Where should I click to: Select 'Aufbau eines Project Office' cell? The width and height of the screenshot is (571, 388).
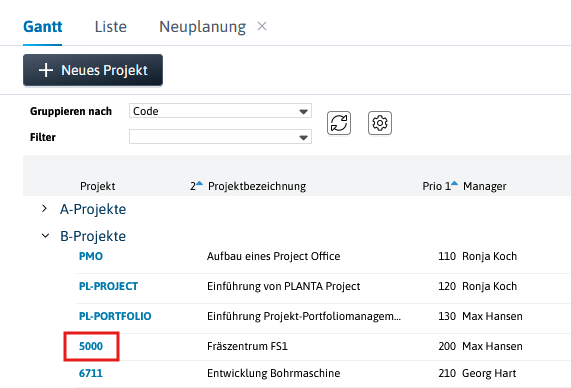tap(273, 256)
